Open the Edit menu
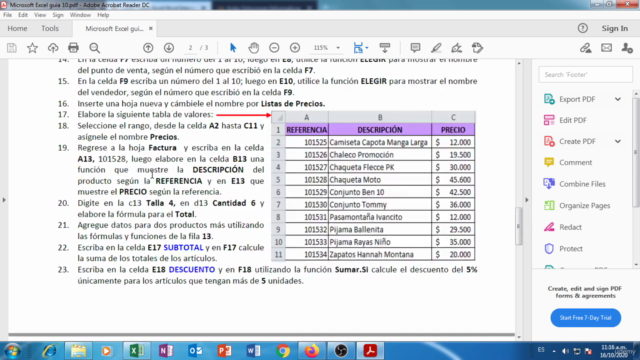Viewport: 640px width, 360px height. click(23, 15)
